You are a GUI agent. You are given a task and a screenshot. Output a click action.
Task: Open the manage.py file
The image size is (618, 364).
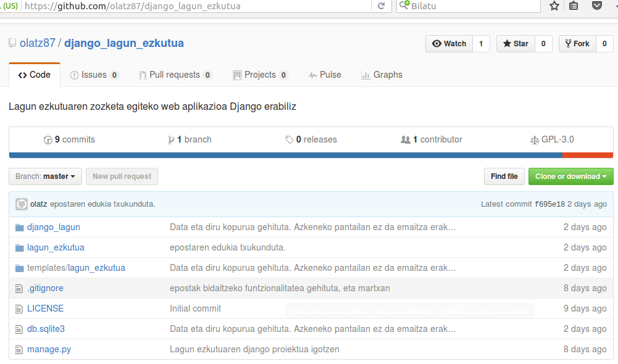(x=49, y=350)
